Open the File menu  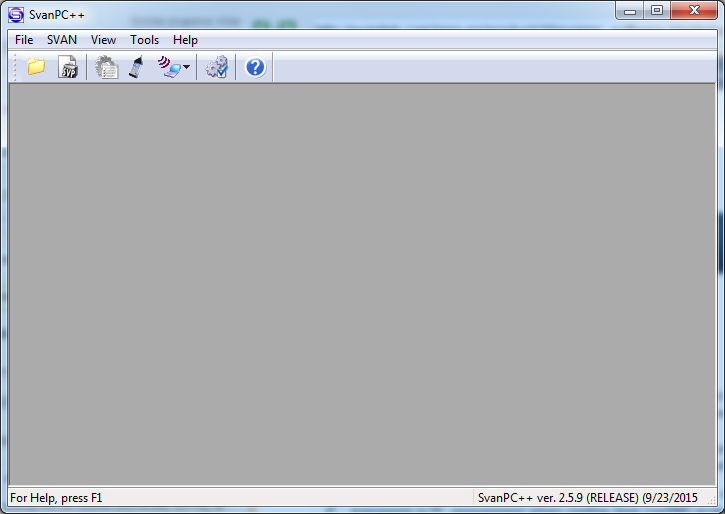click(24, 40)
